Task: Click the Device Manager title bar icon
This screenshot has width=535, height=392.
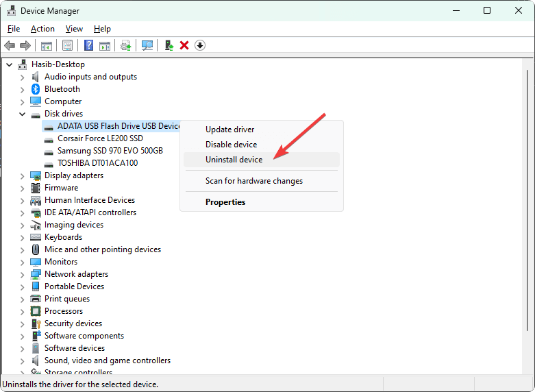Action: 11,10
